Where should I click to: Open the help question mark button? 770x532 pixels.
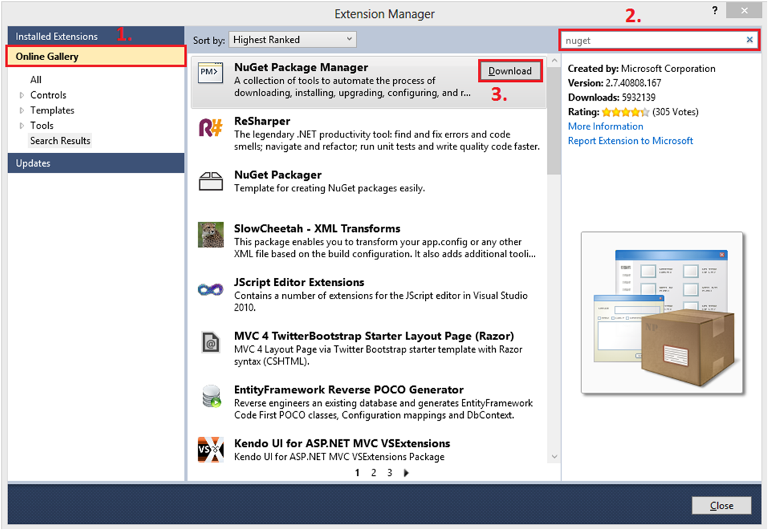click(715, 10)
